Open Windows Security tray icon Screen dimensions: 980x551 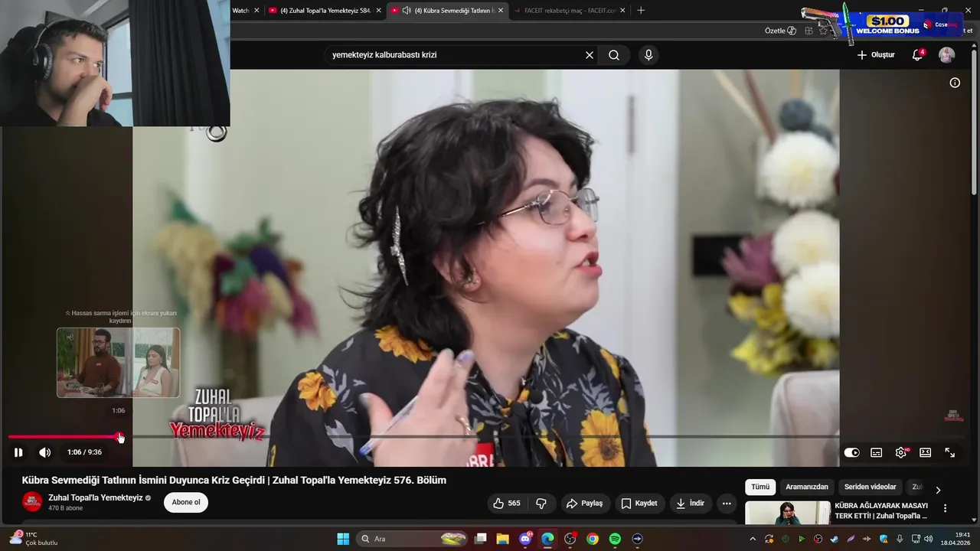point(884,539)
